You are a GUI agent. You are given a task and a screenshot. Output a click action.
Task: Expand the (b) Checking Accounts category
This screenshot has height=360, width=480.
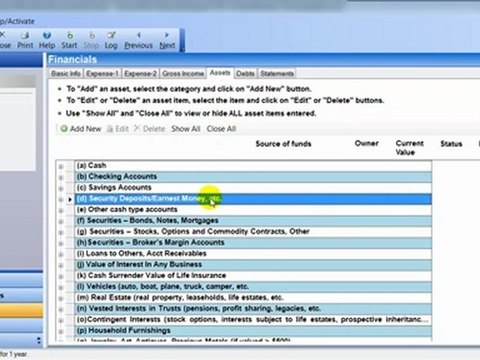[x=61, y=177]
